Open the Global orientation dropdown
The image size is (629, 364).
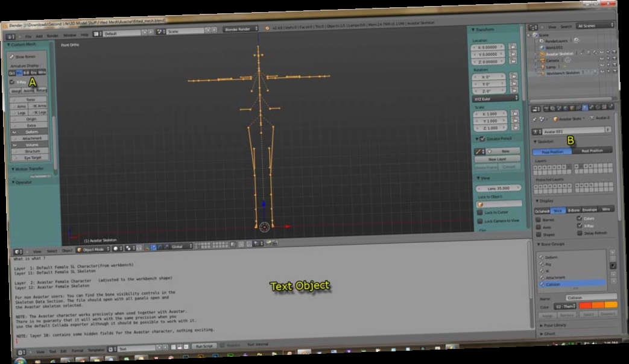tap(182, 246)
